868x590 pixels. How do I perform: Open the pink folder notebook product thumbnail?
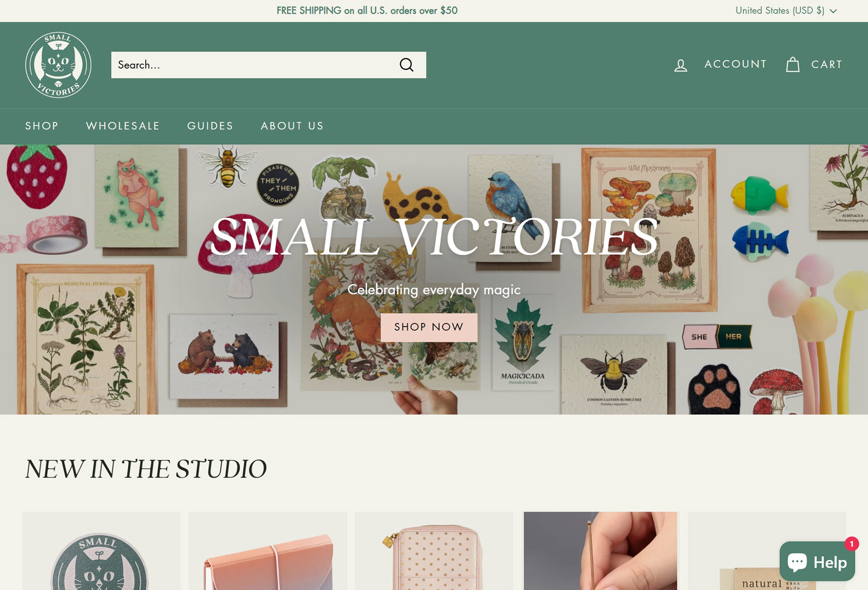[x=268, y=551]
